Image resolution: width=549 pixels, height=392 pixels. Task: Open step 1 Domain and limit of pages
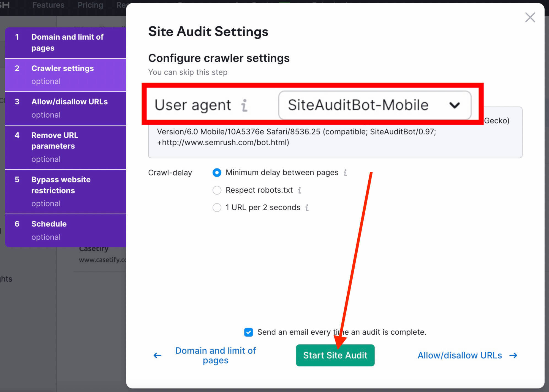pyautogui.click(x=66, y=43)
